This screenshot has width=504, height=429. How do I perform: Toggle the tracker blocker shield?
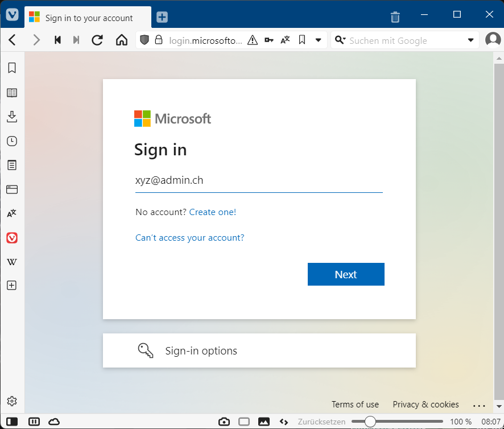coord(144,40)
